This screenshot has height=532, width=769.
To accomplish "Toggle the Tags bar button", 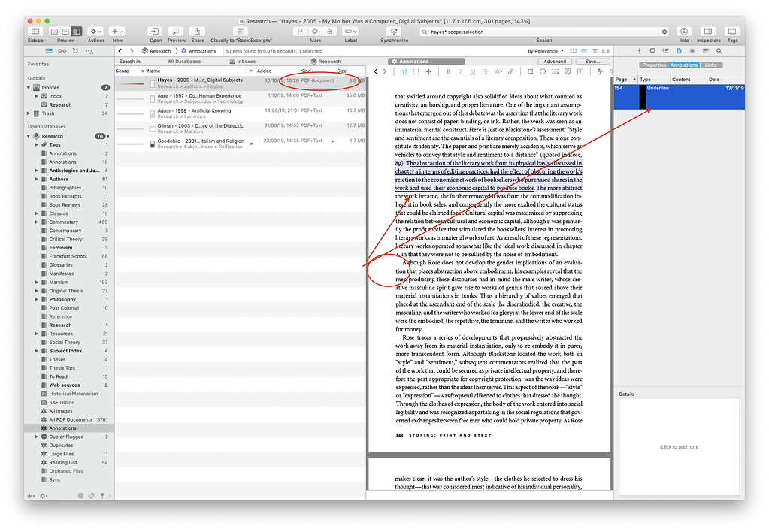I will (732, 32).
